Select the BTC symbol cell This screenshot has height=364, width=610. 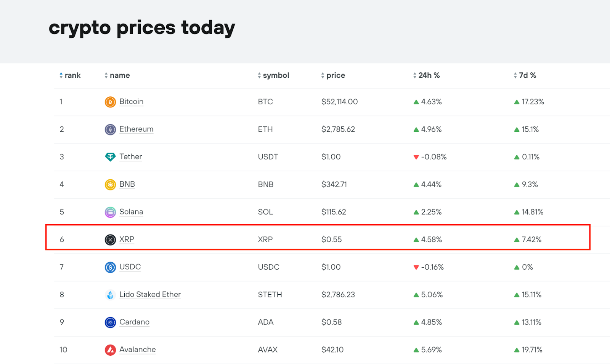coord(265,102)
